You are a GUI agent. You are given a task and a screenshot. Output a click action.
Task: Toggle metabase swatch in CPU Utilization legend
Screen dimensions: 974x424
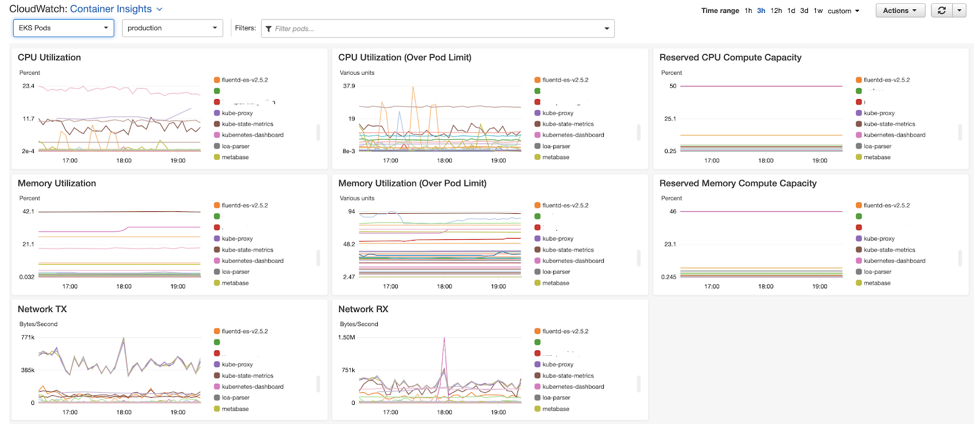pos(216,157)
